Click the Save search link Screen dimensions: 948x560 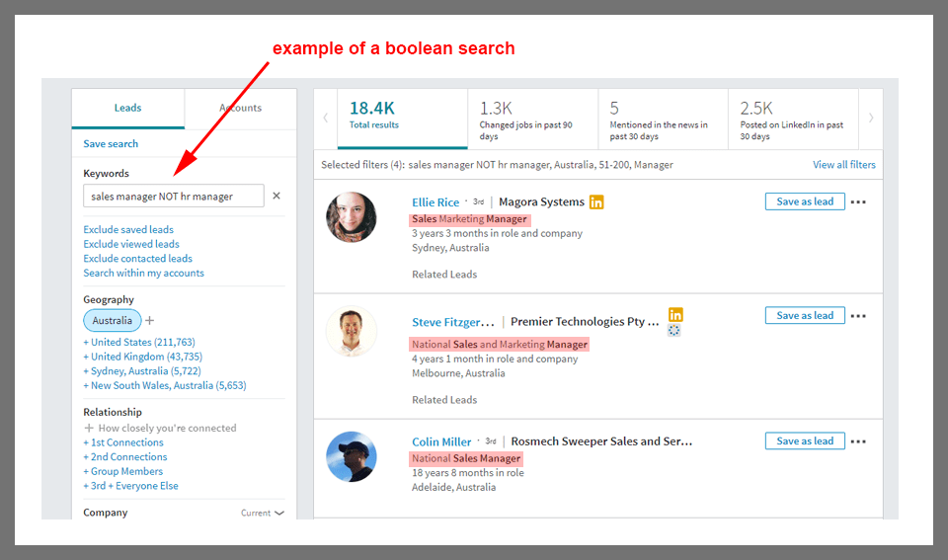(111, 144)
